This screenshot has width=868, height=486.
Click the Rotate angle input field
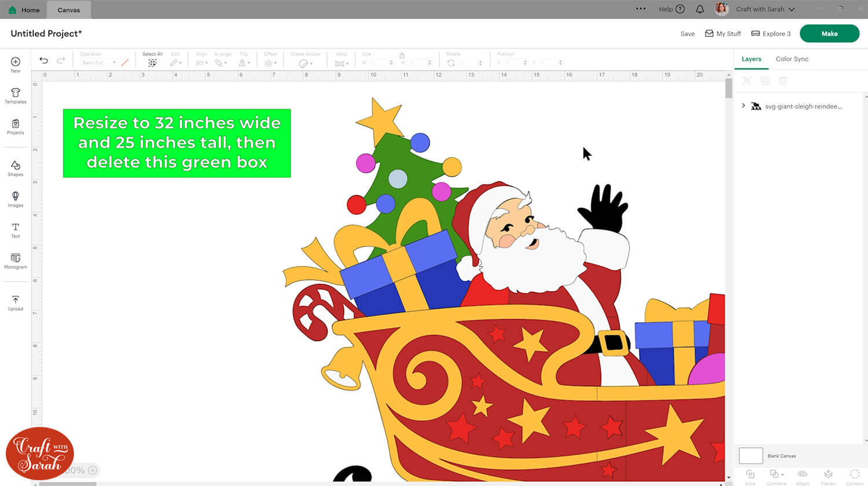[x=472, y=63]
